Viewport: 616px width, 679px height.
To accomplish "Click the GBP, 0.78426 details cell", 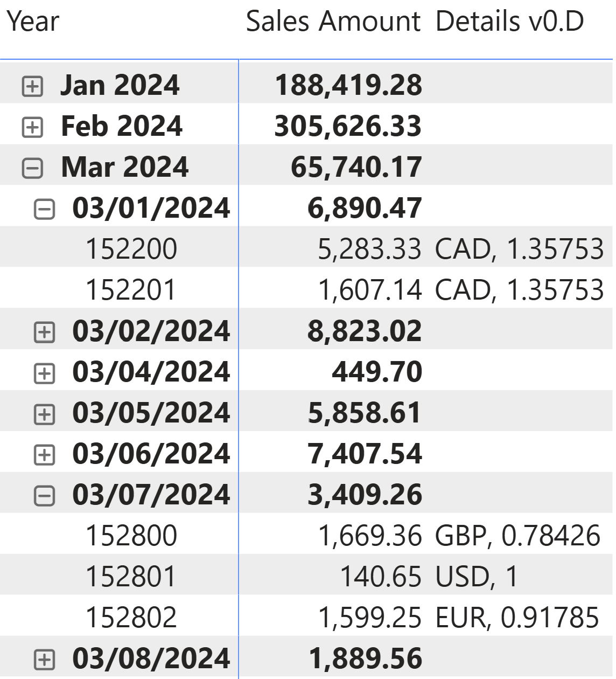I will [517, 536].
